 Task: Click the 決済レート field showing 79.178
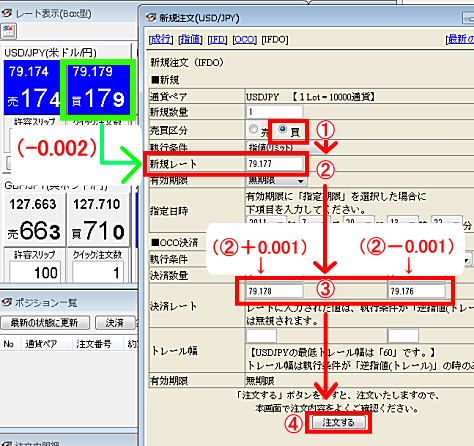275,291
